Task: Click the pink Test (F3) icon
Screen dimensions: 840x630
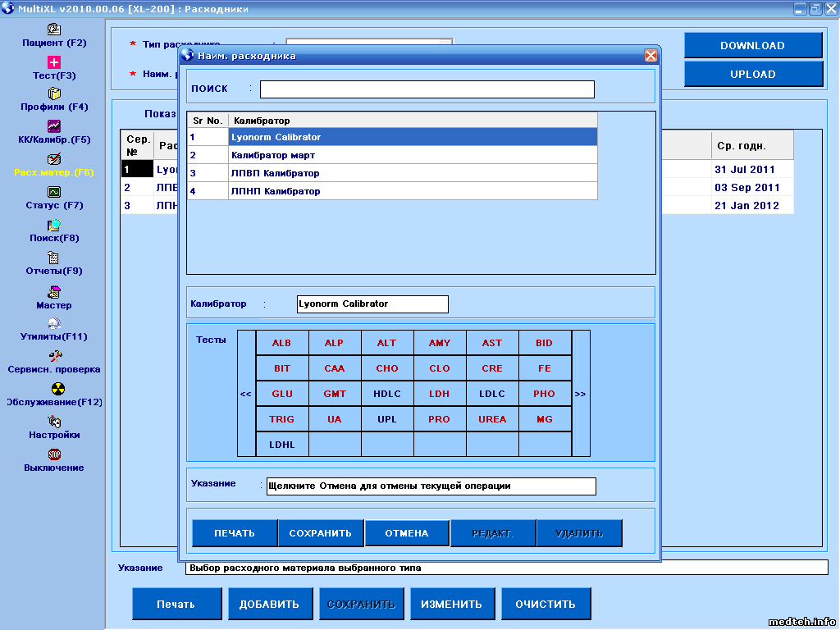Action: (x=54, y=62)
